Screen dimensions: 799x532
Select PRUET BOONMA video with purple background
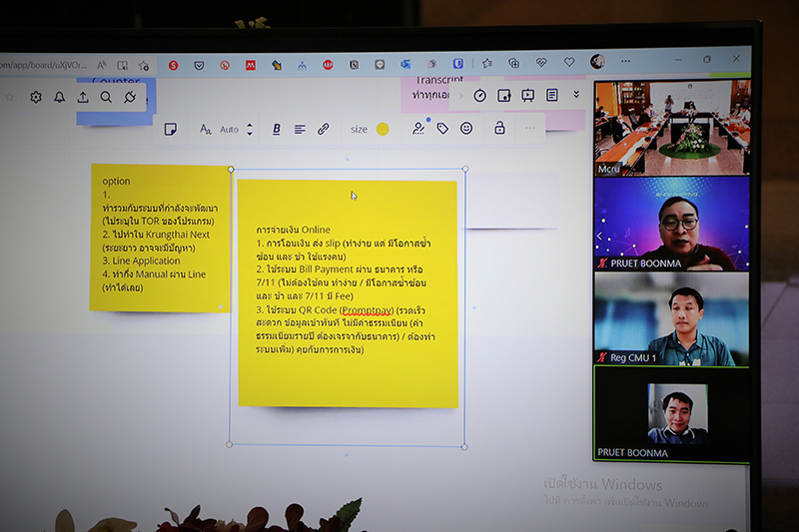[x=671, y=224]
